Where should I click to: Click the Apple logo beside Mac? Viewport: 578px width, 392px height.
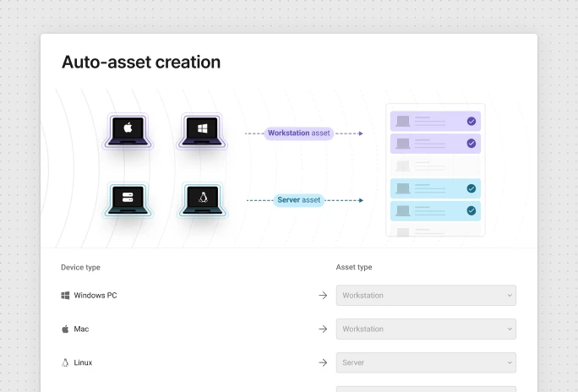(x=65, y=329)
